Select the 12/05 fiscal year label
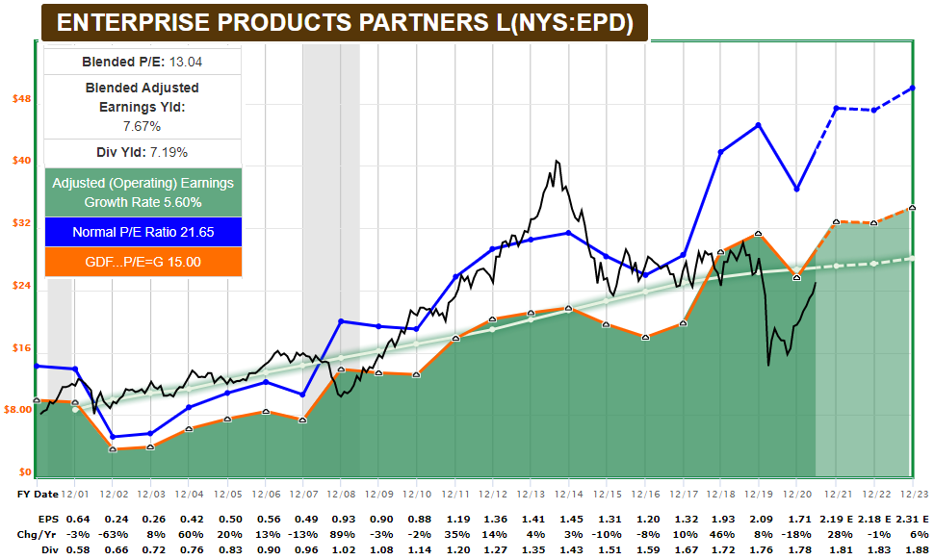The width and height of the screenshot is (934, 560). point(227,494)
